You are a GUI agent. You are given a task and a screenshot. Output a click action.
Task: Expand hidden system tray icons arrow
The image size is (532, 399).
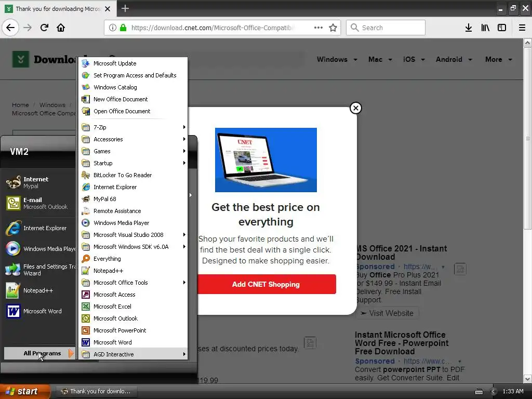click(x=494, y=392)
